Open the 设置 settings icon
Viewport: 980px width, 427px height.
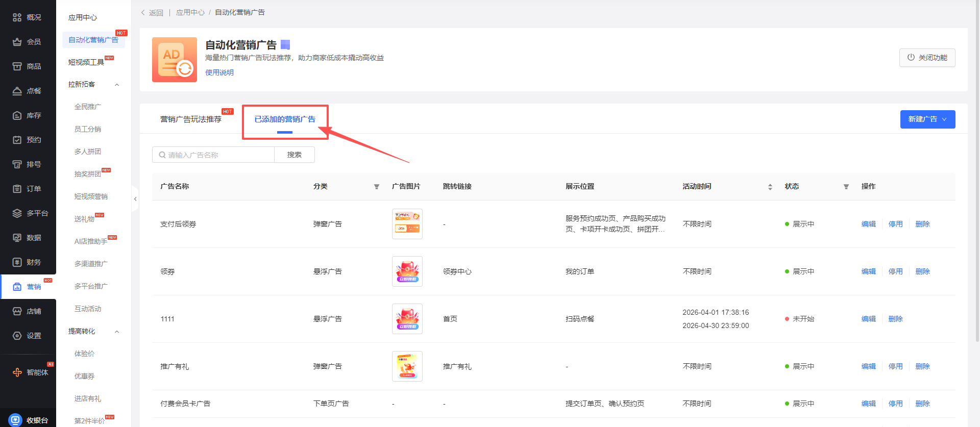[x=17, y=336]
